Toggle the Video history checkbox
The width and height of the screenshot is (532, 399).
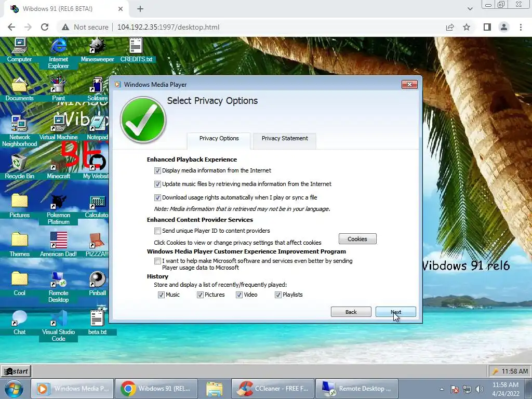[x=239, y=295]
